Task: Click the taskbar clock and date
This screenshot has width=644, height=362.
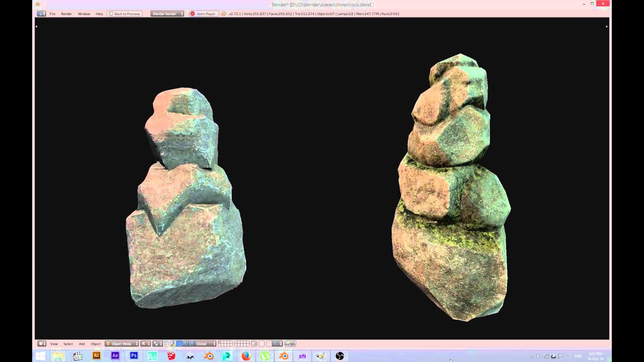Action: [595, 356]
